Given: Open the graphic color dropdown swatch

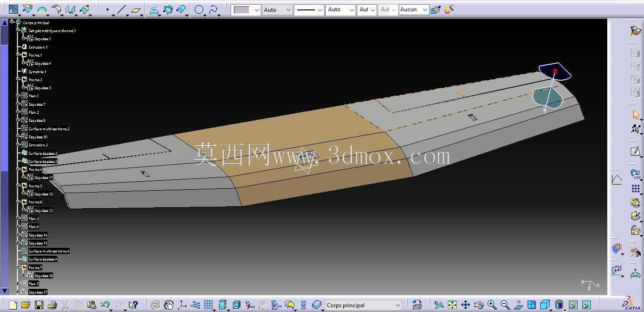Looking at the screenshot, I should coord(247,10).
